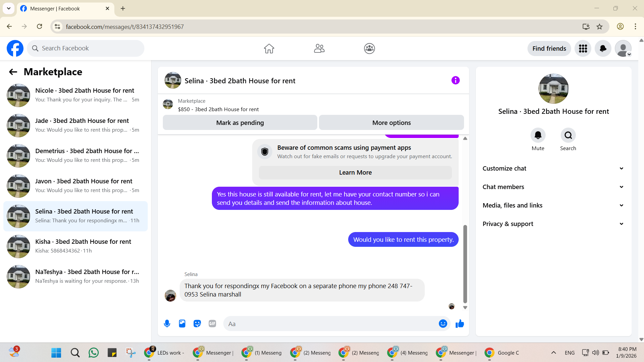
Task: Open Kisha's conversation with phone number
Action: click(76, 246)
